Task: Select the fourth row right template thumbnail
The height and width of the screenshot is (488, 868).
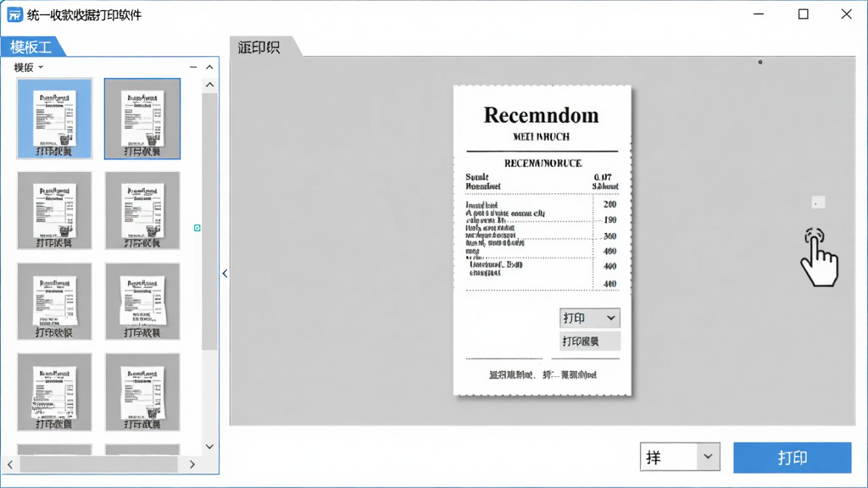Action: pyautogui.click(x=142, y=392)
